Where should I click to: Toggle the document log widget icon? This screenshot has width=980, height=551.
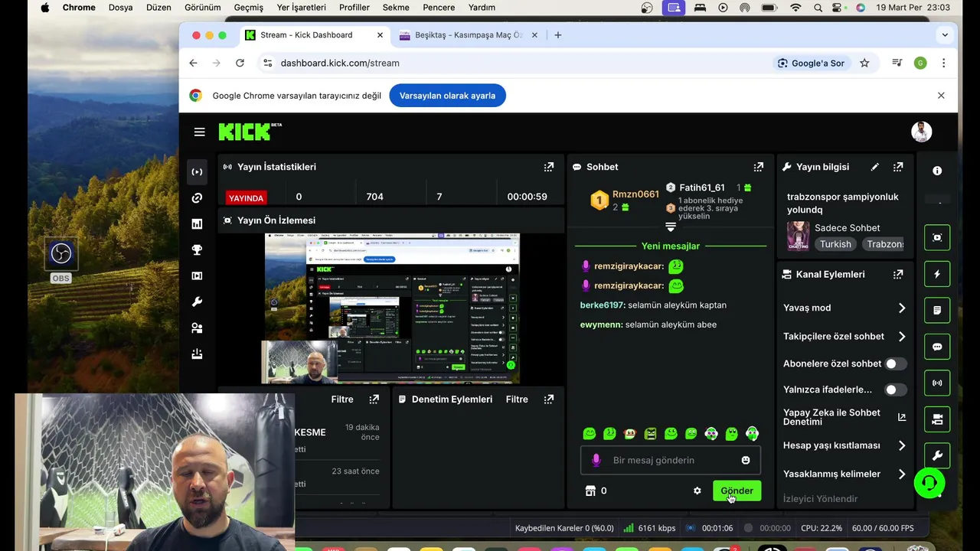937,310
